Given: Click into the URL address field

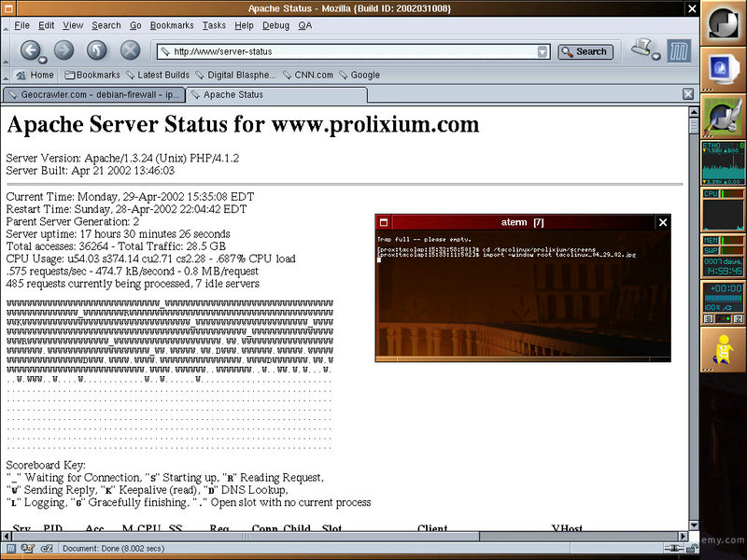Looking at the screenshot, I should tap(354, 51).
